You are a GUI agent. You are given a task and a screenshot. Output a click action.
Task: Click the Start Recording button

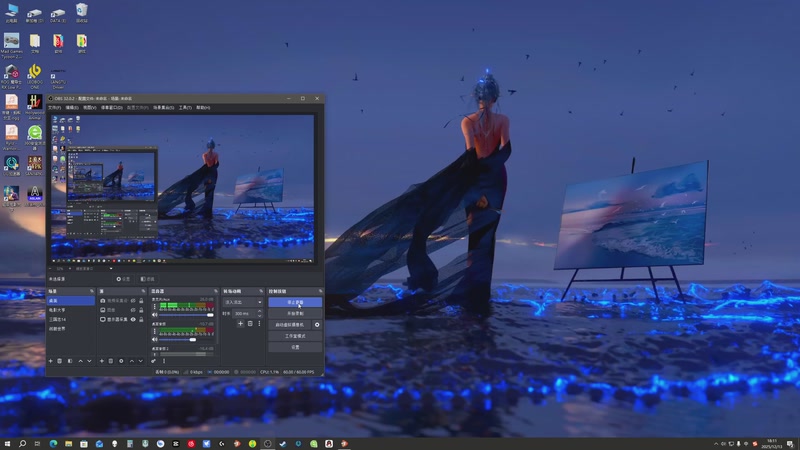pos(295,313)
